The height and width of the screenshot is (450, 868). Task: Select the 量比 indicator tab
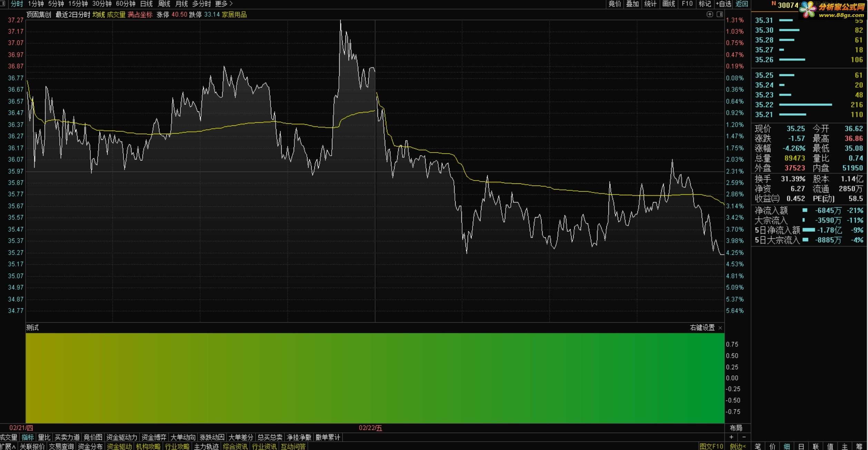[x=44, y=437]
